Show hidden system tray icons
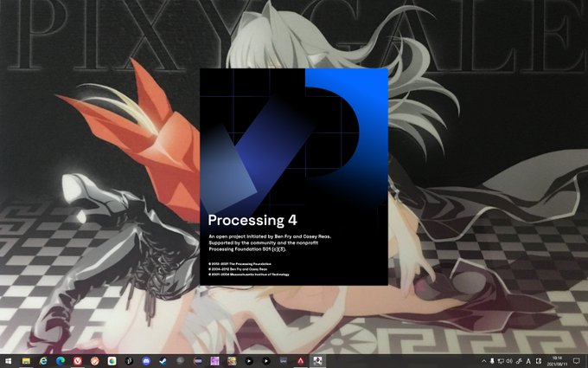Screen dimensions: 588x368 click(x=483, y=361)
